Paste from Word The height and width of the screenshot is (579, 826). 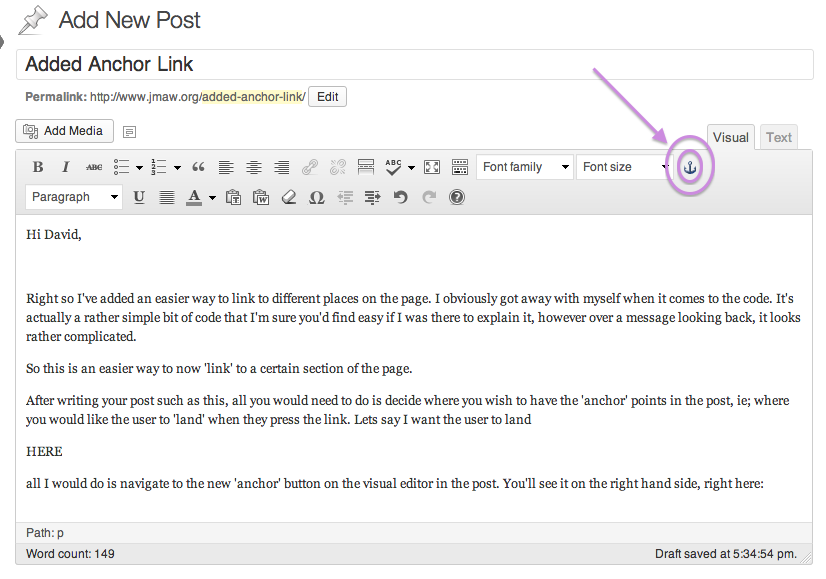(261, 198)
